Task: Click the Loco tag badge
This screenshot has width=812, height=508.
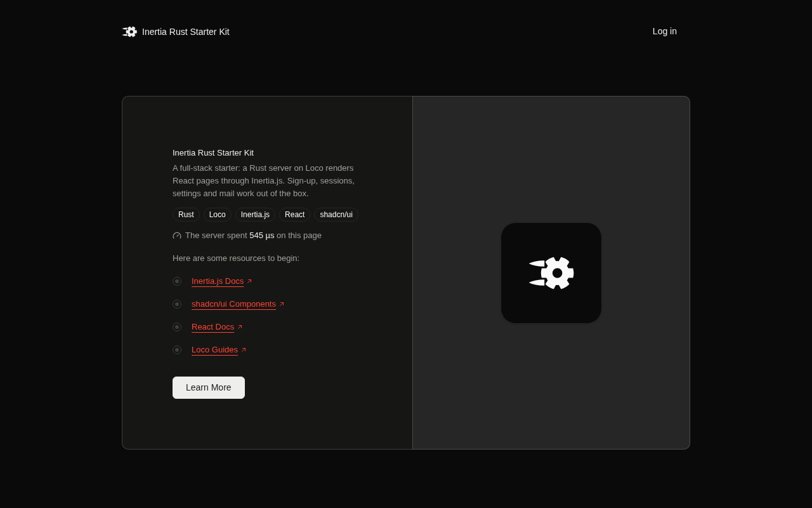Action: (218, 215)
